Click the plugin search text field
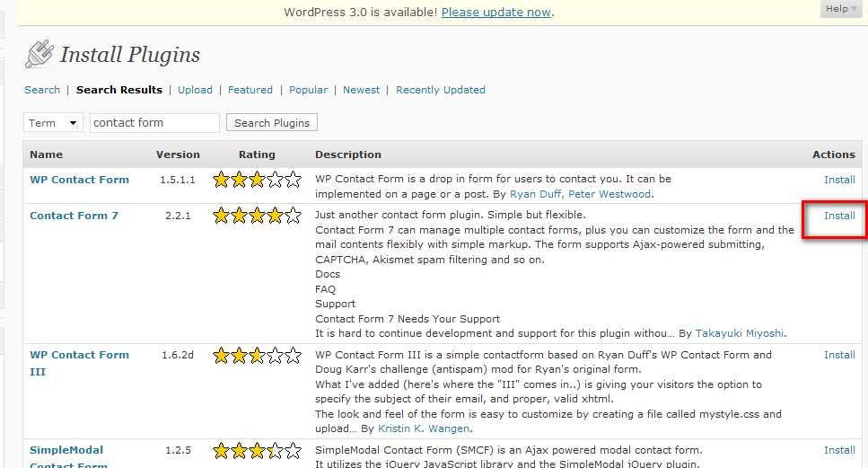This screenshot has width=868, height=468. (154, 123)
